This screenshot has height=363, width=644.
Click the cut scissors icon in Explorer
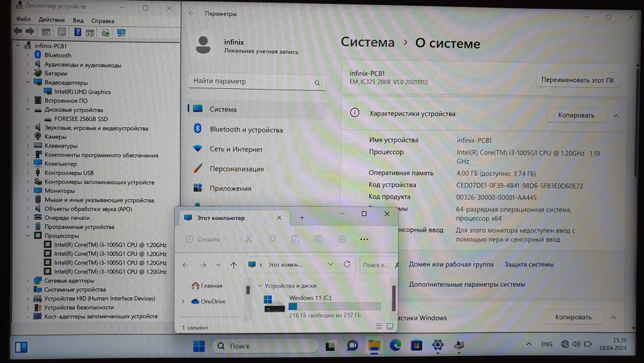pos(248,239)
